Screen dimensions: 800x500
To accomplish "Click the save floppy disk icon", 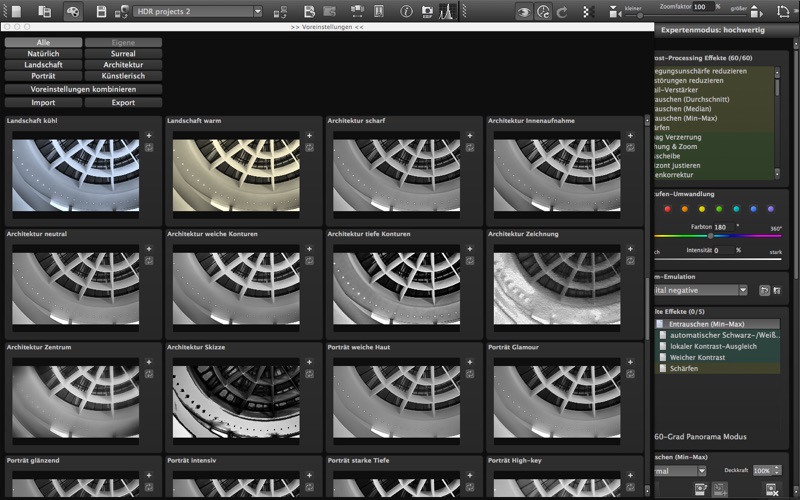I will [x=102, y=11].
